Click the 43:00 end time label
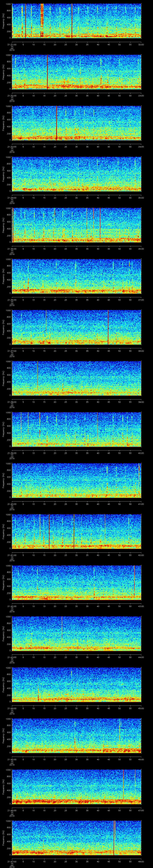 pos(141,606)
